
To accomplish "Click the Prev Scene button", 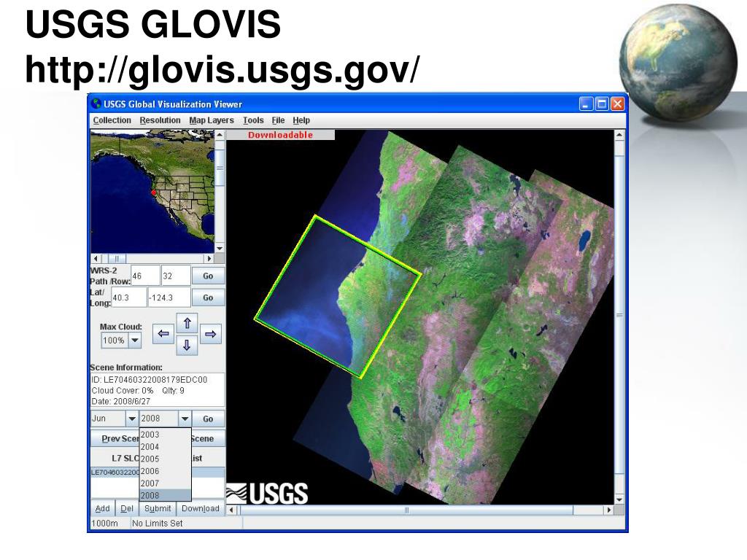I will (115, 438).
